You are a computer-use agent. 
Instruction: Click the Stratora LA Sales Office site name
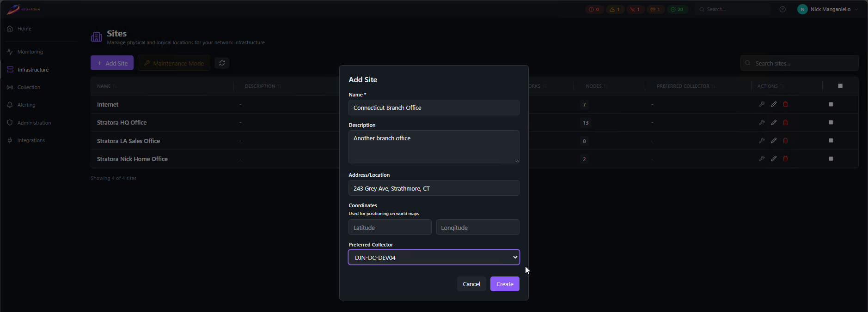click(128, 141)
